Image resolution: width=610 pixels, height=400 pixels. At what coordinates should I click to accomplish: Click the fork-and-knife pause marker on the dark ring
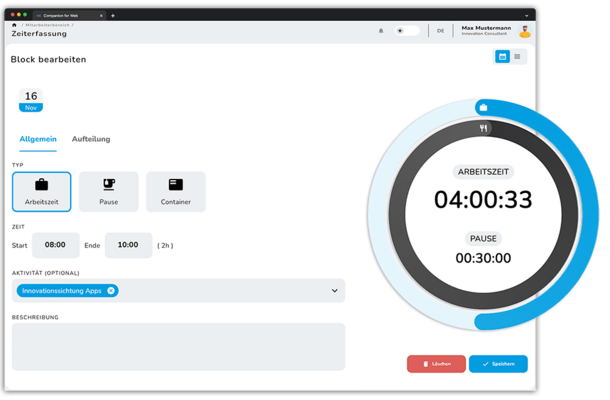[481, 129]
